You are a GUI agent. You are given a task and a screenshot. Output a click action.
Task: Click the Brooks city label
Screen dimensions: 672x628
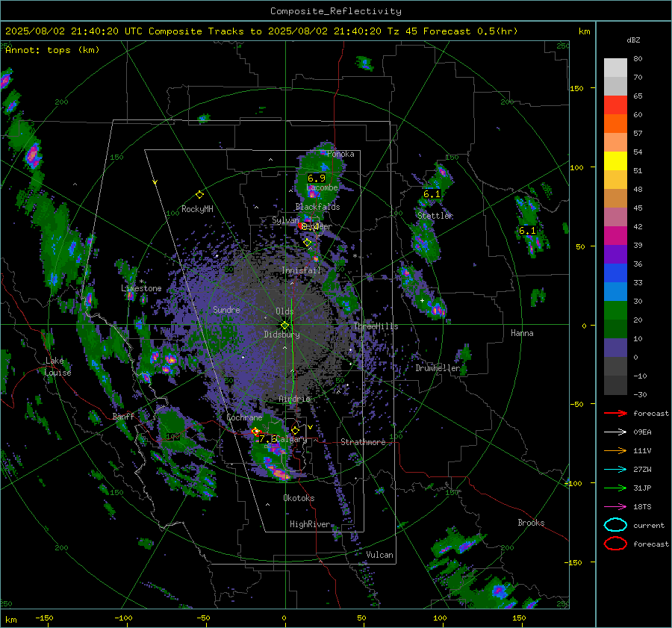tap(531, 523)
